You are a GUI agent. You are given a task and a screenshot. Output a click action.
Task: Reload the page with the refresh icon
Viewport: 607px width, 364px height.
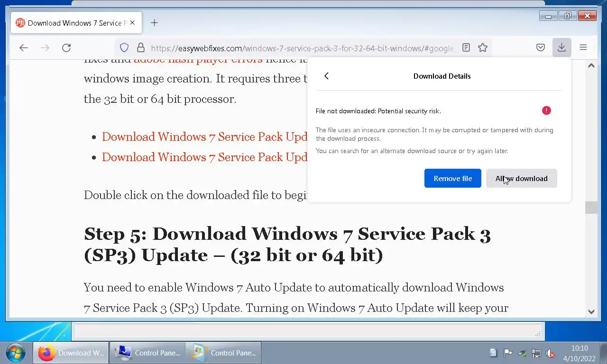pyautogui.click(x=66, y=47)
